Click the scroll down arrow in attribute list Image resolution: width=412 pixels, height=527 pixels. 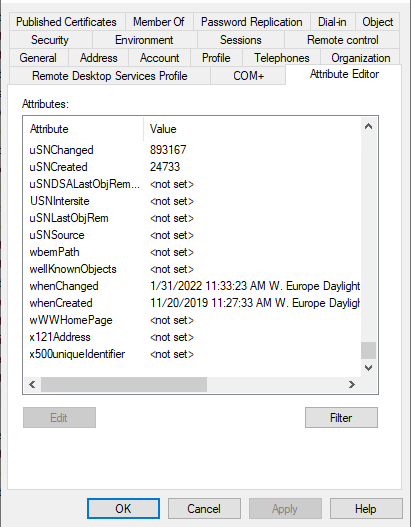click(368, 368)
